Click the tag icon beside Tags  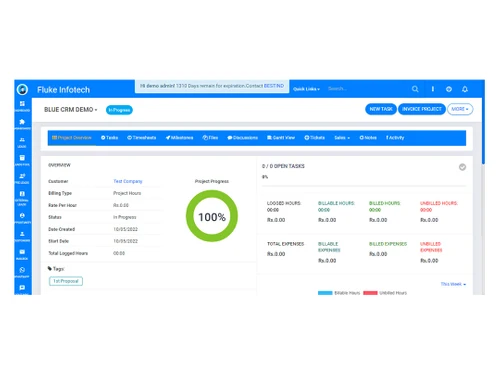coord(50,268)
